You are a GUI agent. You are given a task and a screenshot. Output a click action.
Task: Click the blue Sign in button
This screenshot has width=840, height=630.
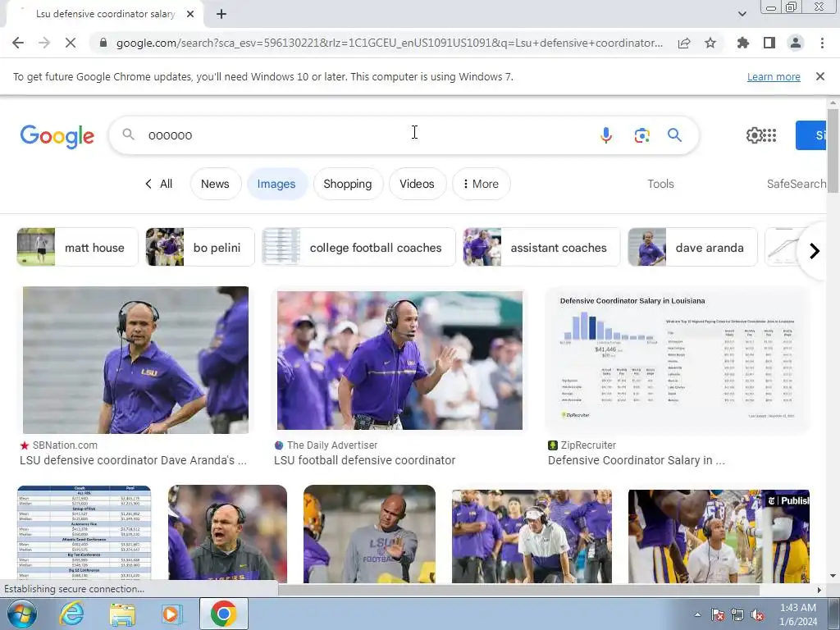tap(811, 135)
